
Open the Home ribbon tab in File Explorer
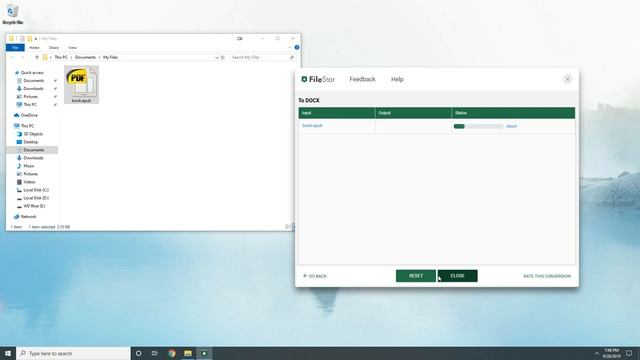click(x=34, y=48)
